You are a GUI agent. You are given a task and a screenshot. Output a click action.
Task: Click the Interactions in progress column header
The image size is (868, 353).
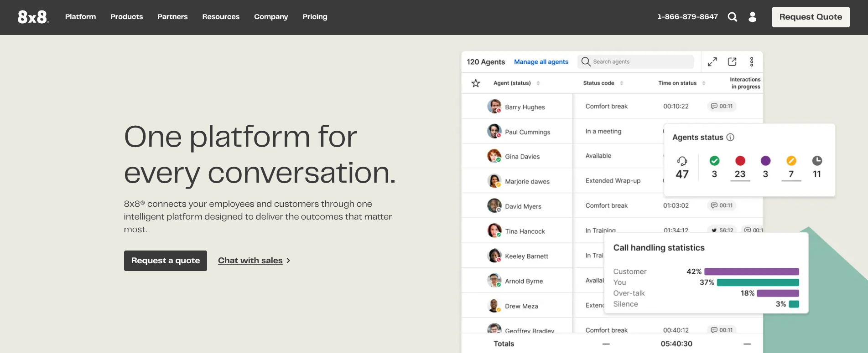click(745, 83)
